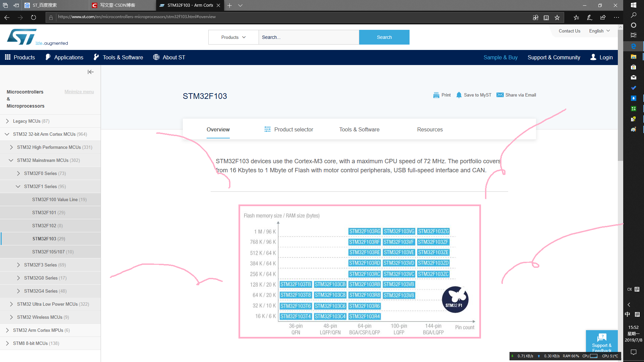
Task: Click the browser address bar URL
Action: pos(137,17)
